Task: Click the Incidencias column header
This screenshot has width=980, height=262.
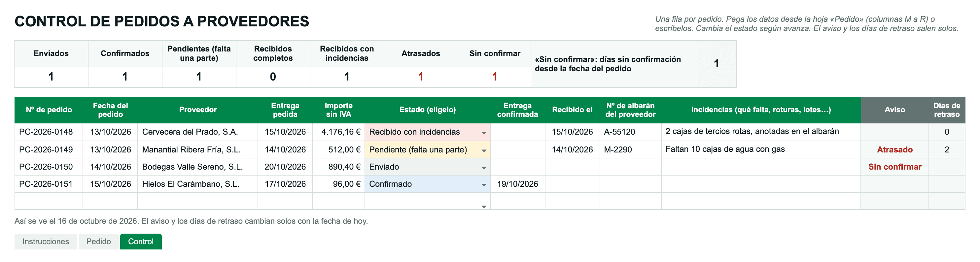Action: coord(761,110)
